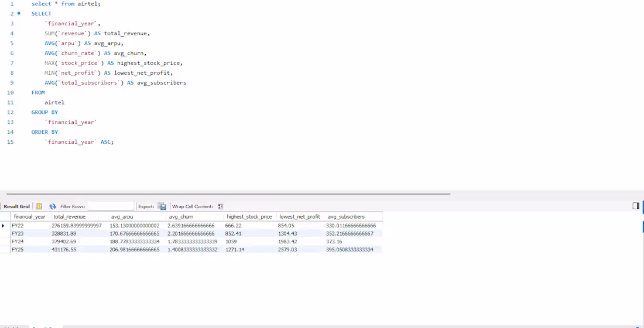Click the MIN(`net_profit`) line in editor
The image size is (644, 328).
click(x=109, y=72)
